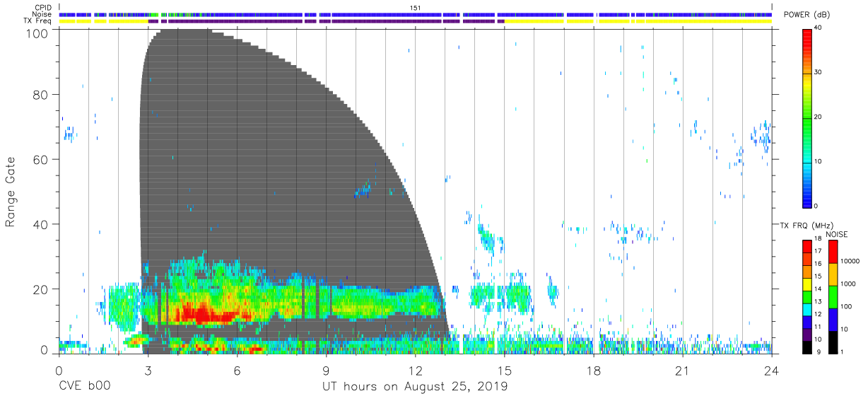Click the 'TX Freq' row label
Screen dimensions: 868x401
tap(38, 21)
